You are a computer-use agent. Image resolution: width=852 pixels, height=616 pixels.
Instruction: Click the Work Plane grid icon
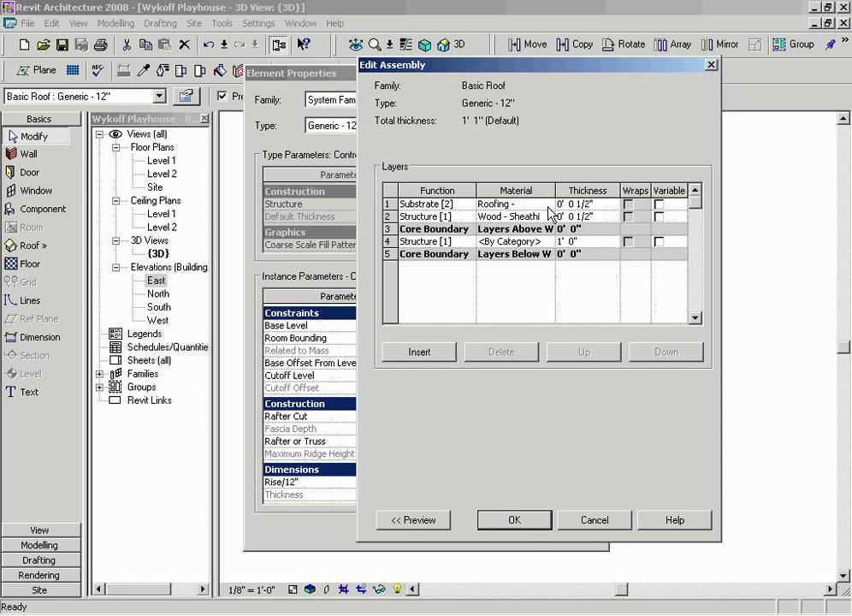point(72,70)
